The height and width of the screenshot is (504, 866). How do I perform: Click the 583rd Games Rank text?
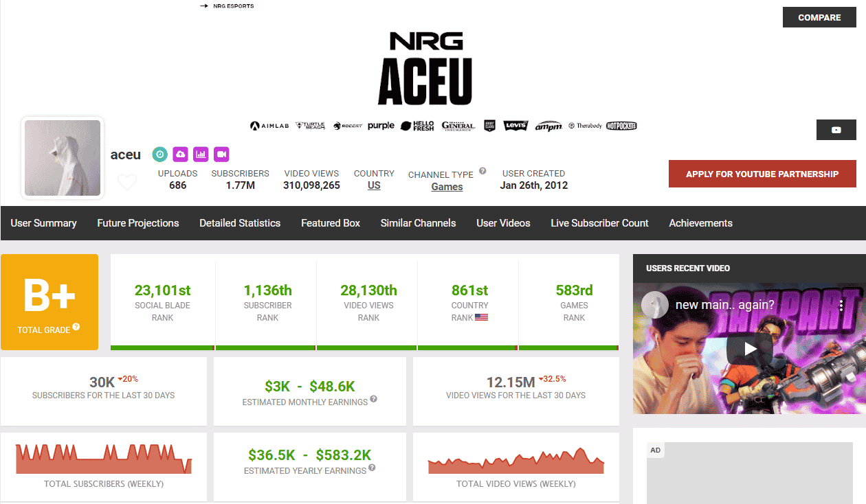pyautogui.click(x=574, y=290)
